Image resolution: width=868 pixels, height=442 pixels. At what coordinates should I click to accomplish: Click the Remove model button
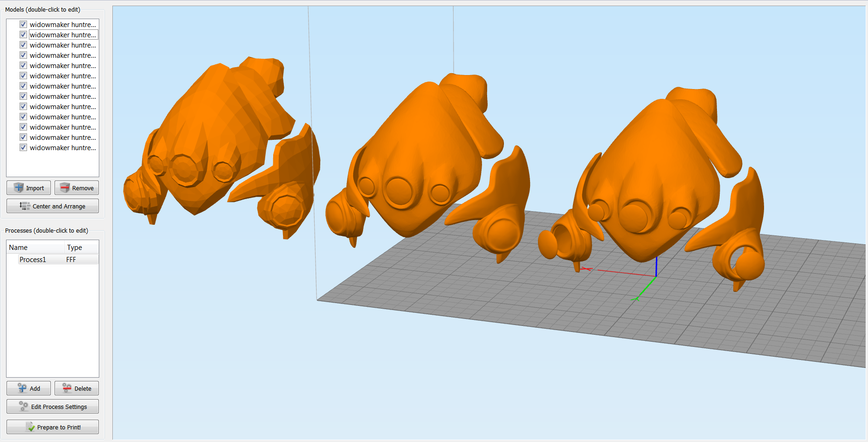76,188
